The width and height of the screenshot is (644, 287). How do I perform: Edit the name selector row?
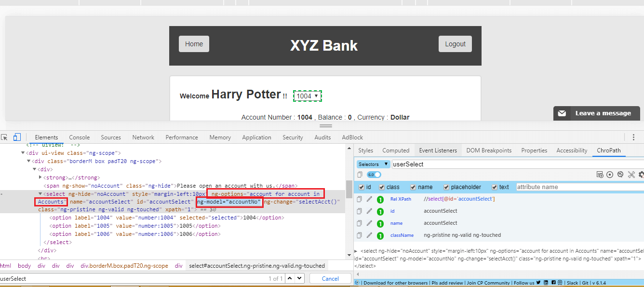pos(369,223)
